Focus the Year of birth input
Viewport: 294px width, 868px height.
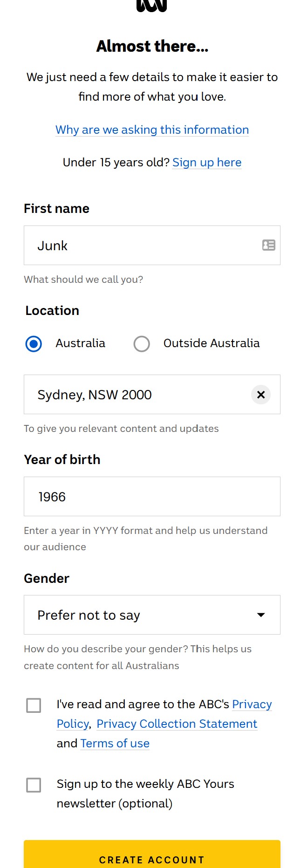[152, 497]
